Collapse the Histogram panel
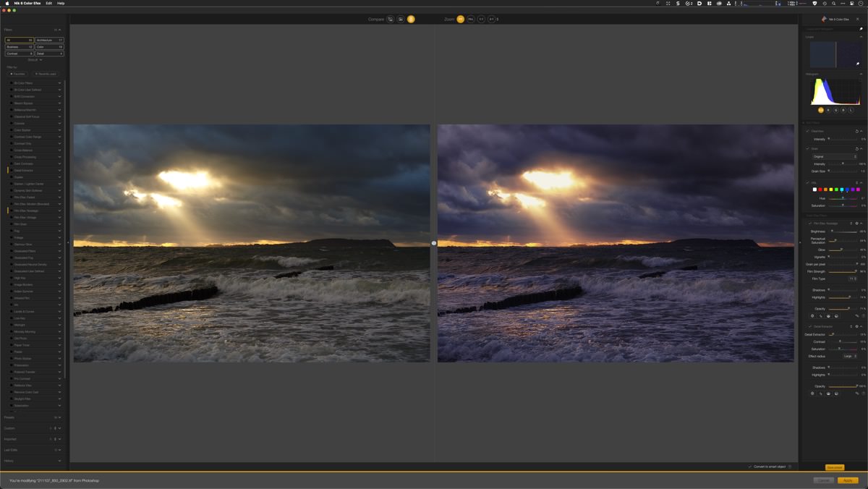This screenshot has width=868, height=489. point(859,74)
